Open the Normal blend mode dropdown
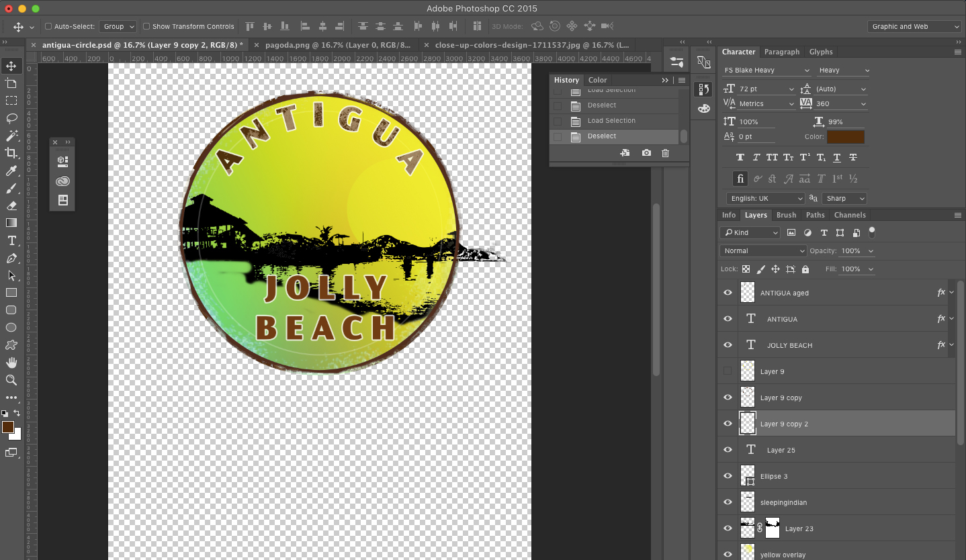The image size is (966, 560). coord(763,251)
